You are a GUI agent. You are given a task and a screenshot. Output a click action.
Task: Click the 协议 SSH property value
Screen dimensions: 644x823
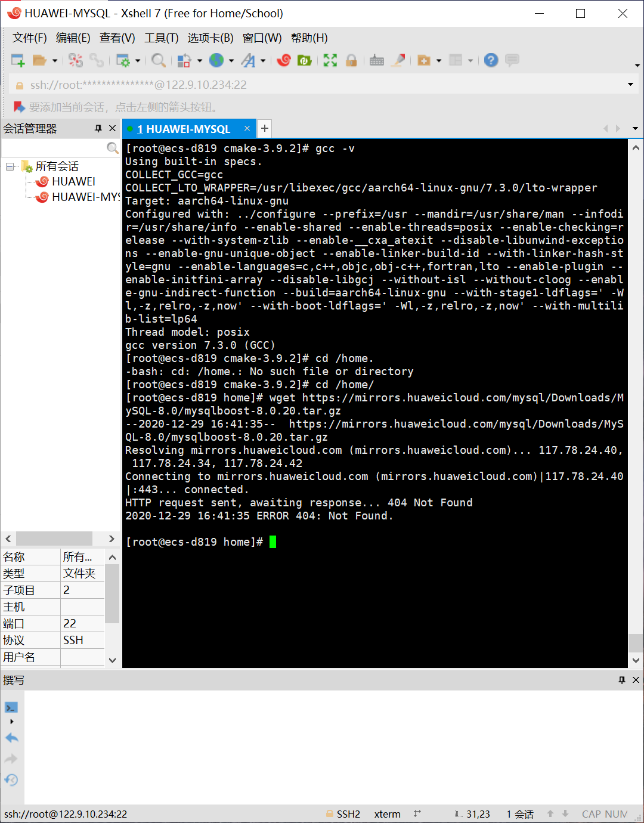point(82,640)
